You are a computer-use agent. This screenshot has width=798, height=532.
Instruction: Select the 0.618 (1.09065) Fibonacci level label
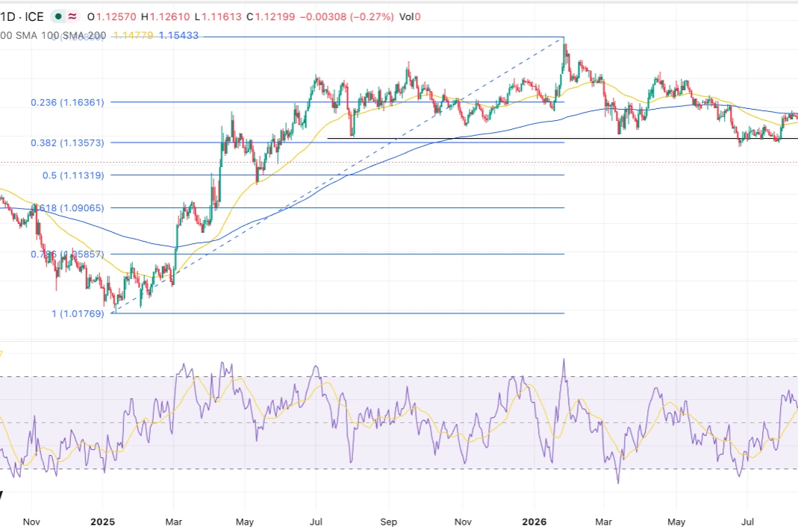point(68,208)
